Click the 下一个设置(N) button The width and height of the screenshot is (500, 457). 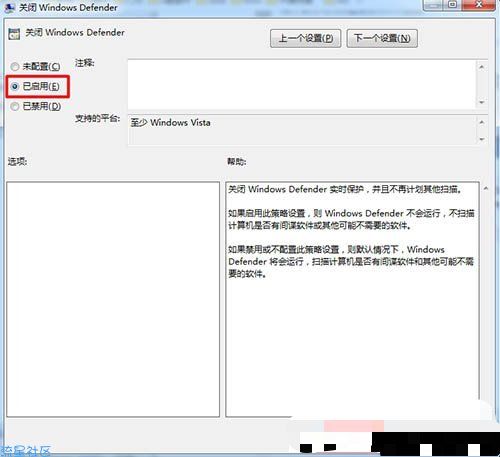[x=382, y=38]
